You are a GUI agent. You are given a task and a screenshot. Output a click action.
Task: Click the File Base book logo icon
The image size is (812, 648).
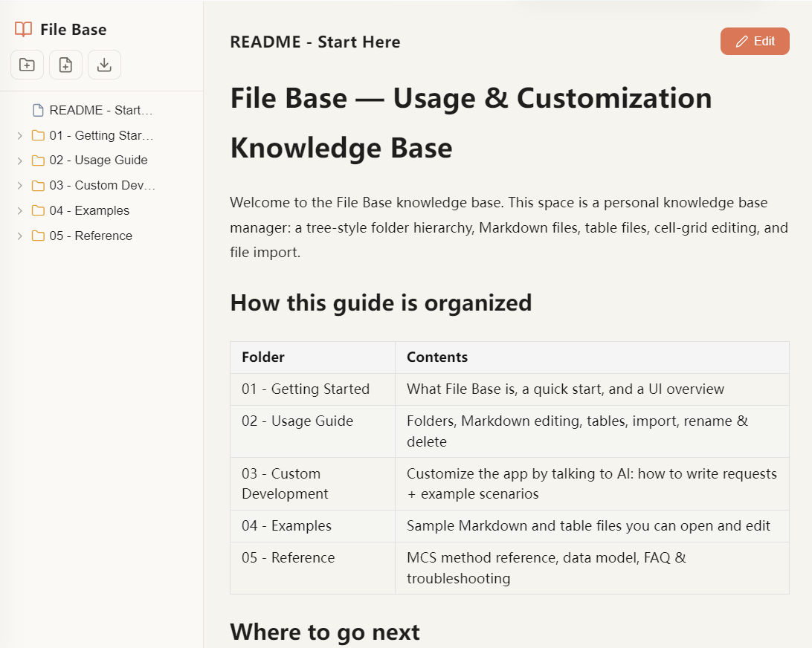[23, 29]
